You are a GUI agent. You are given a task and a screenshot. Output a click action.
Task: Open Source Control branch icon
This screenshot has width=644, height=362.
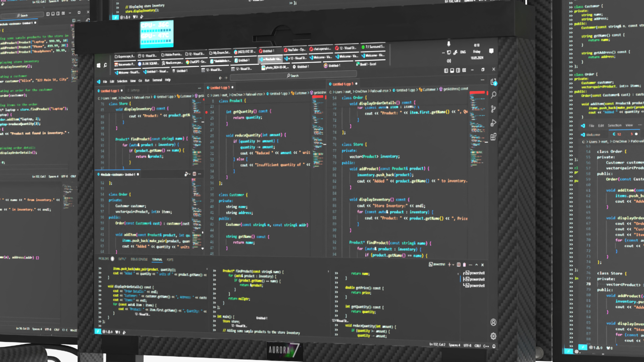pos(493,109)
